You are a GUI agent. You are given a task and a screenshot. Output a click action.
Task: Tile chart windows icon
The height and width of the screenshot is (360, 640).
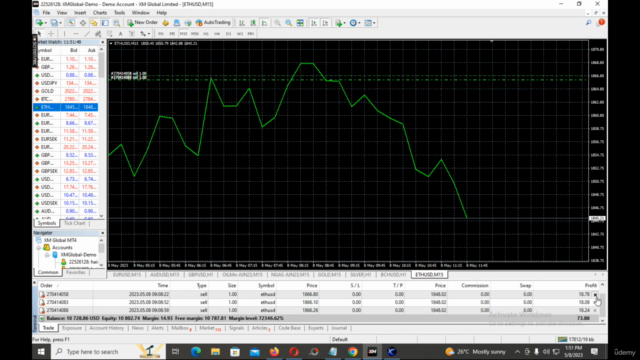(300, 22)
